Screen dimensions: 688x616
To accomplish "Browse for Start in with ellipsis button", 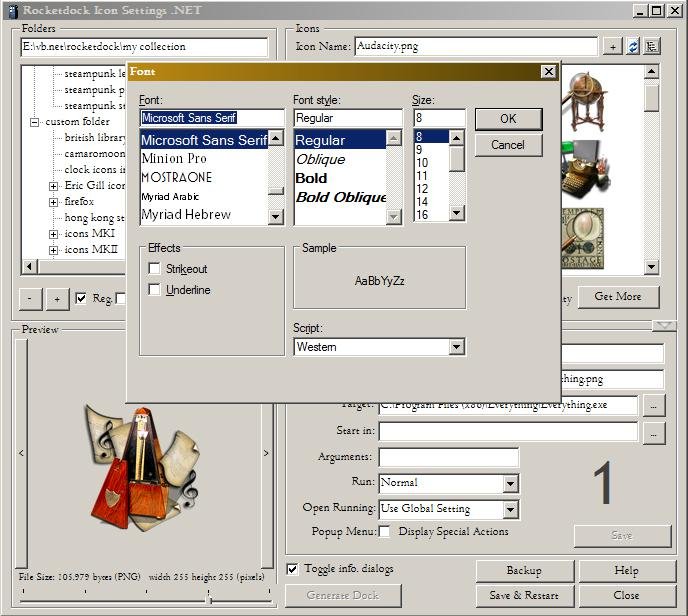I will click(653, 433).
